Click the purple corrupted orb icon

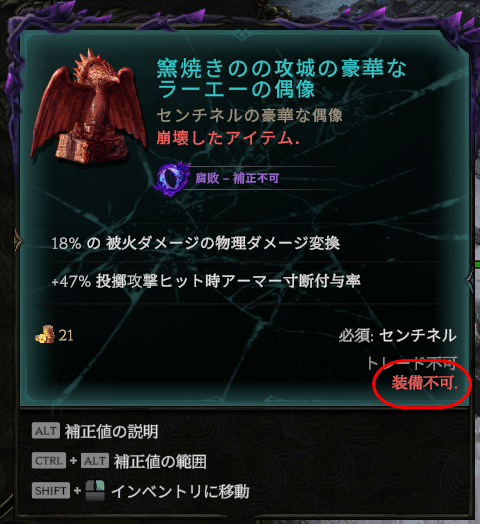[x=171, y=178]
